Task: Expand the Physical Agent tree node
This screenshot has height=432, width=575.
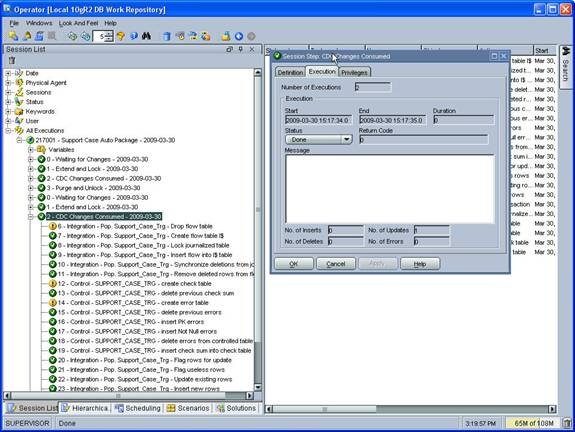Action: 8,83
